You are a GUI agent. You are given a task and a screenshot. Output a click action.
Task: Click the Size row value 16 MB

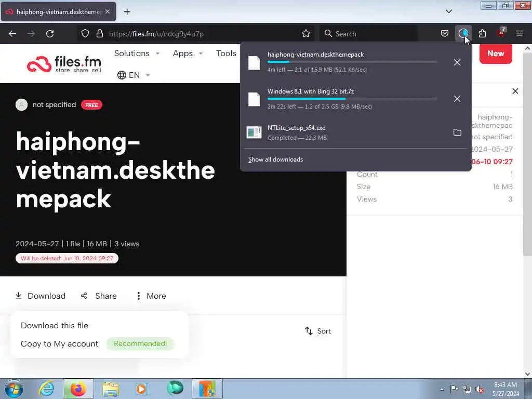(502, 187)
